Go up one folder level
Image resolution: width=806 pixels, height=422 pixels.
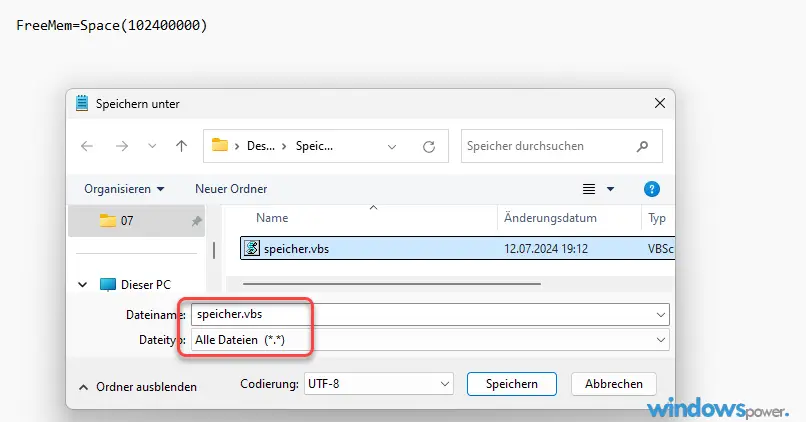(181, 146)
